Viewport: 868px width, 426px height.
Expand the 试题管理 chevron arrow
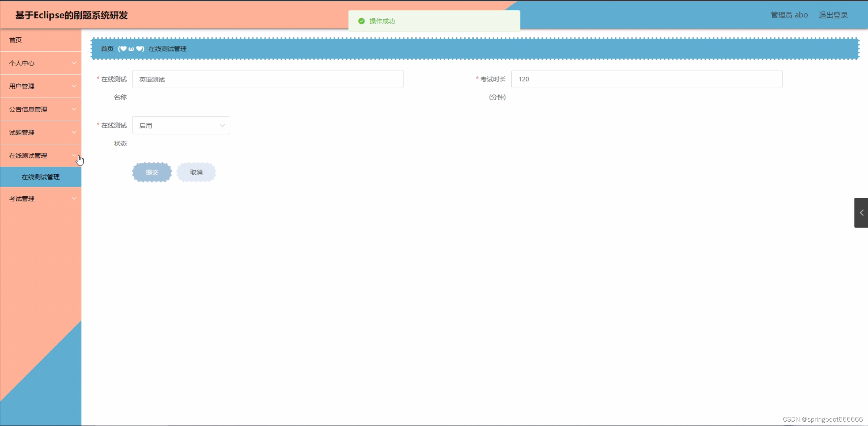point(74,132)
